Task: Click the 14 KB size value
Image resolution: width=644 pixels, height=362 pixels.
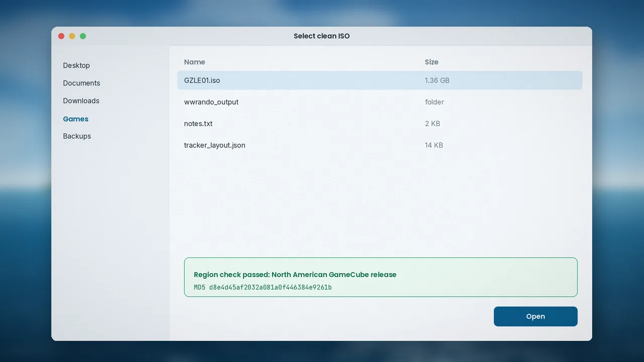Action: 434,145
